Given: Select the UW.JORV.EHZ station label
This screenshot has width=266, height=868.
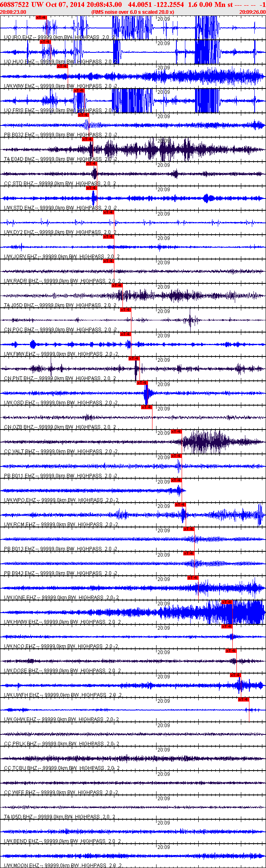Looking at the screenshot, I should click(62, 257).
